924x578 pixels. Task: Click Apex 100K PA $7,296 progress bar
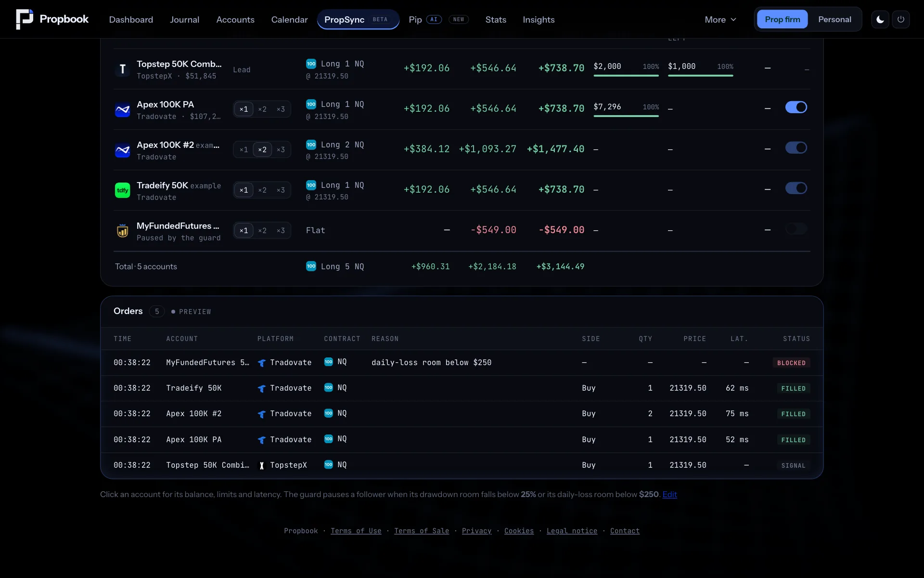(626, 116)
